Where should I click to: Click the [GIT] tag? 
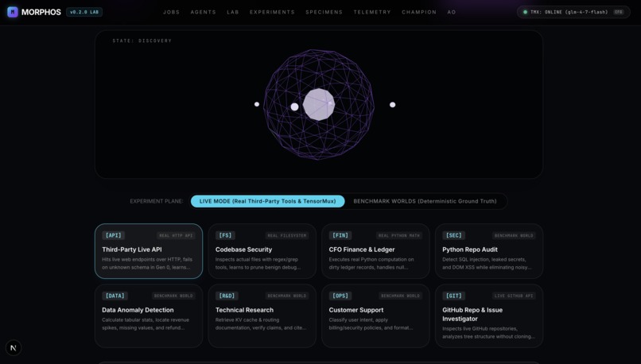coord(454,296)
